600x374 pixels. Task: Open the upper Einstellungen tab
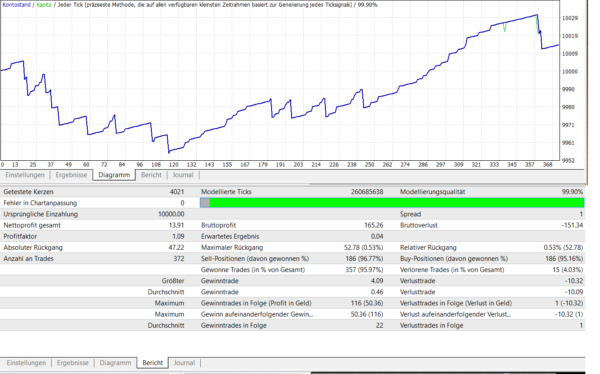coord(25,175)
